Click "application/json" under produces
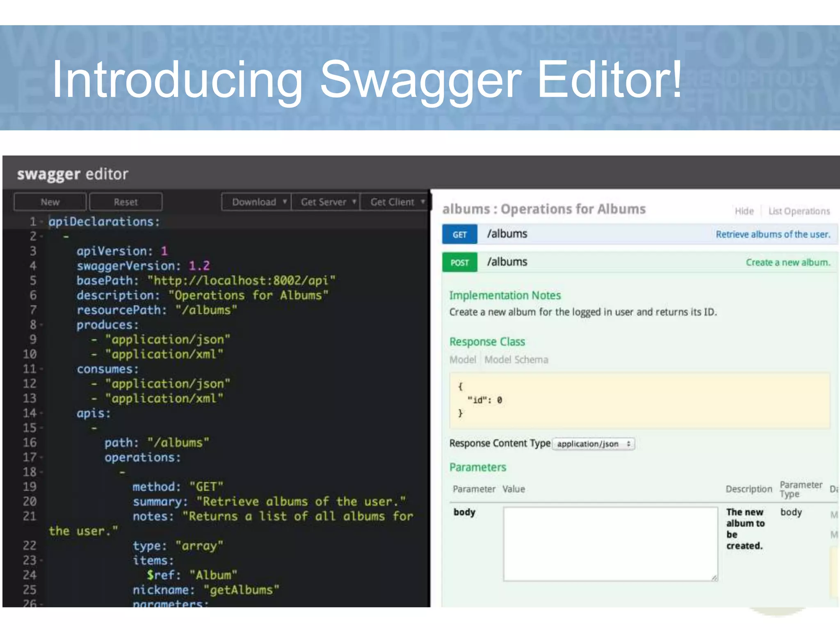The width and height of the screenshot is (840, 630). click(167, 340)
